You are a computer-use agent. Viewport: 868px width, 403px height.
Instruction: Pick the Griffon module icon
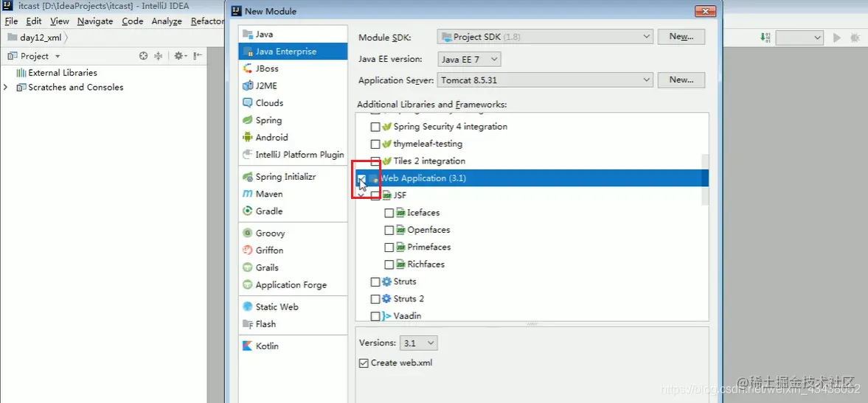(x=248, y=250)
